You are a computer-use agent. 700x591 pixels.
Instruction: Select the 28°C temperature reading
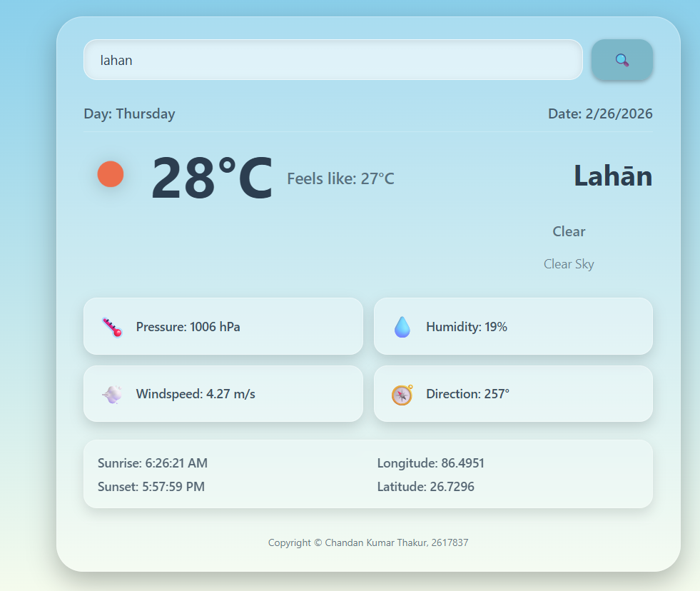click(x=212, y=178)
